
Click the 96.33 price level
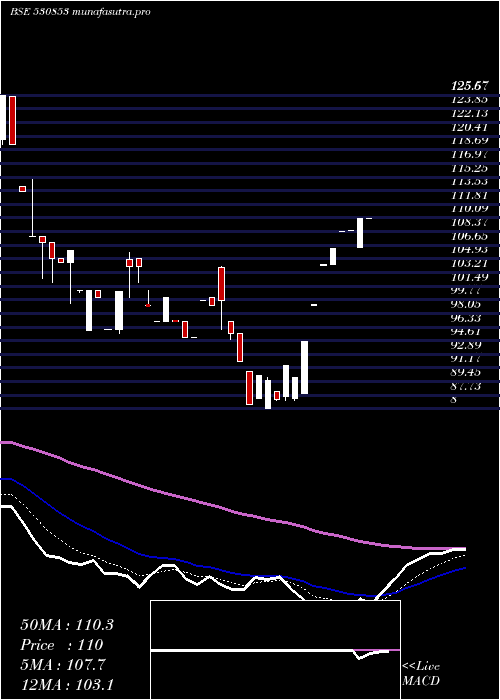(467, 318)
